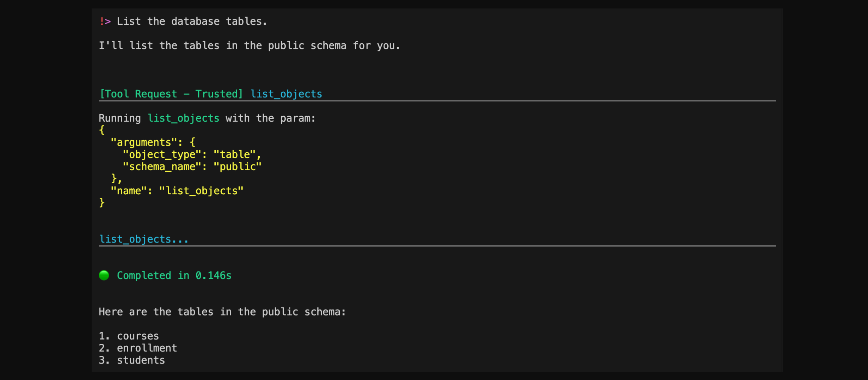Screen dimensions: 868x380
Task: Click the "name": "list_objects" line
Action: click(177, 191)
